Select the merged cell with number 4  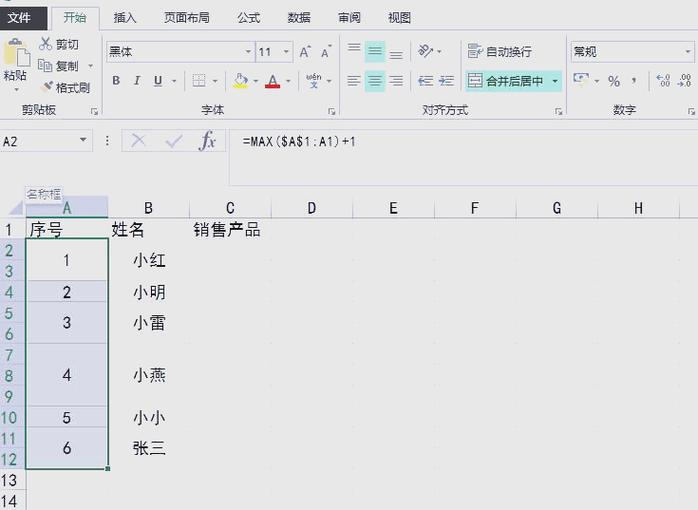pyautogui.click(x=67, y=375)
